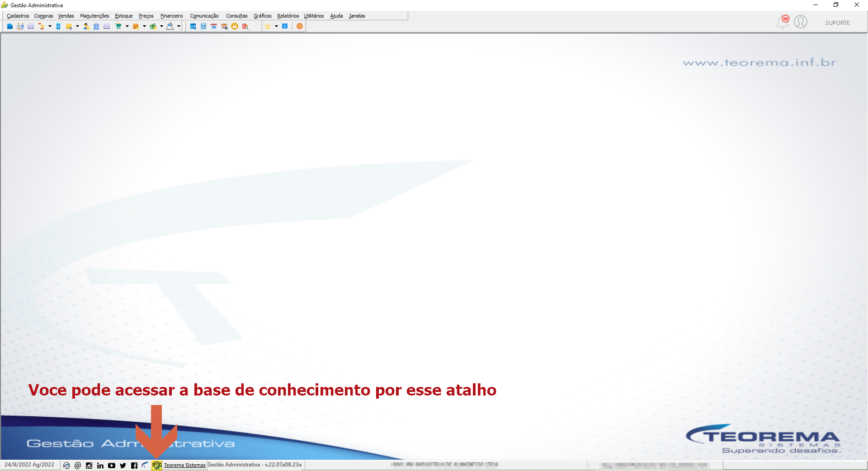Open the bank building icon
The image size is (868, 471).
96,27
